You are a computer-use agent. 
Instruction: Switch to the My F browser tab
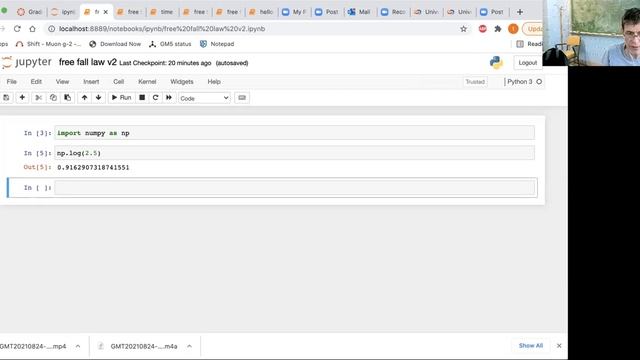coord(294,12)
